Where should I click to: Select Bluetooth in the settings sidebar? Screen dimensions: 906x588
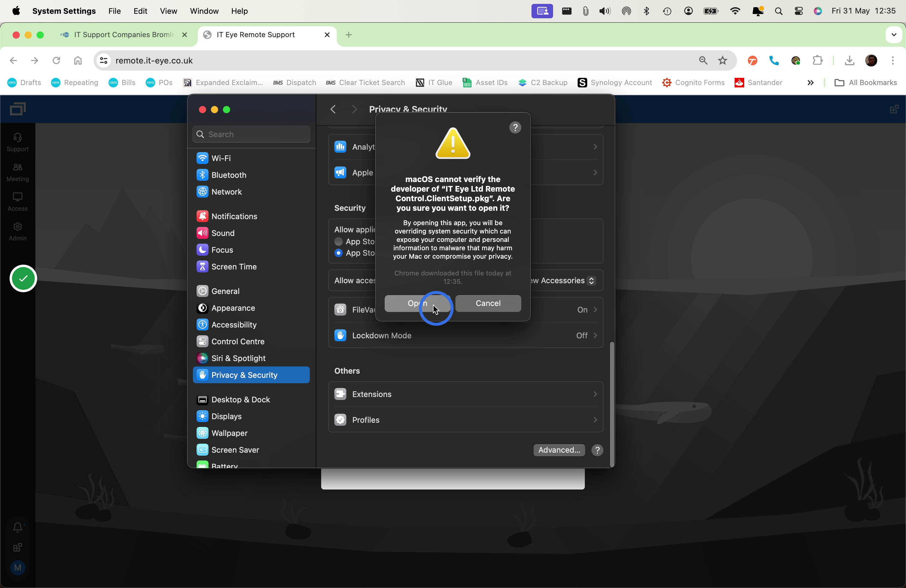click(x=251, y=175)
